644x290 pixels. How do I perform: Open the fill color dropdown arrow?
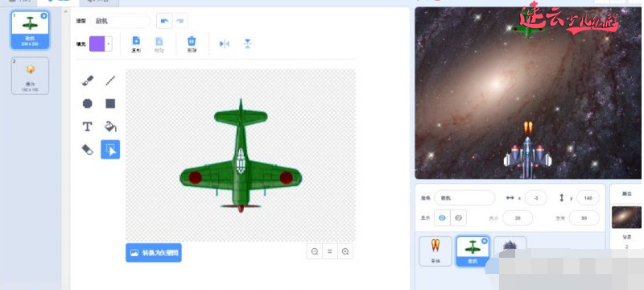(109, 43)
